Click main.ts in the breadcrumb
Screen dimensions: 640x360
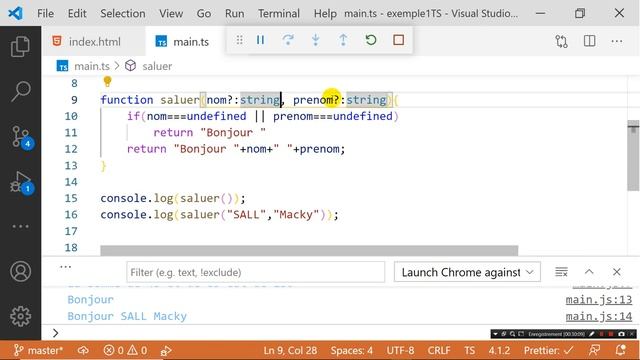91,66
